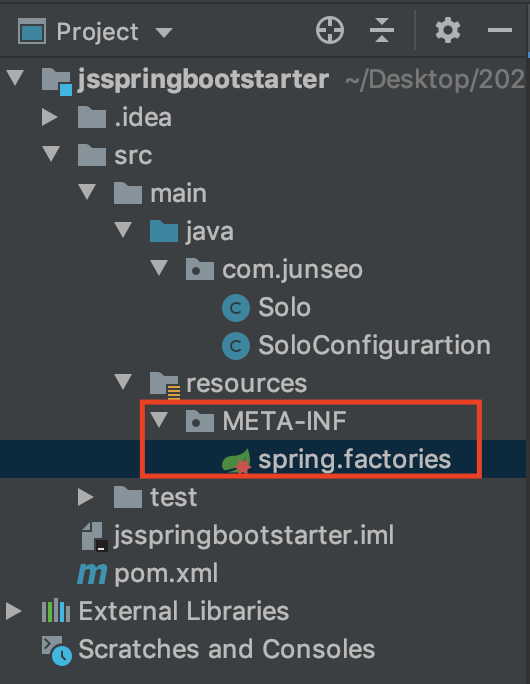Screen dimensions: 530x684
Task: Click the External Libraries icon
Action: click(56, 611)
